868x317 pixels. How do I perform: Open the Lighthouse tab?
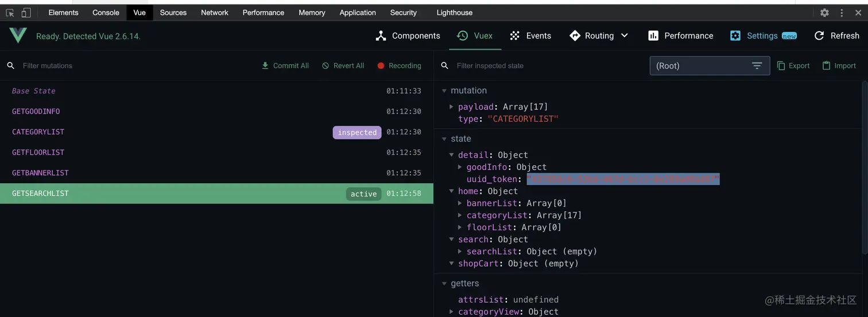click(x=455, y=13)
